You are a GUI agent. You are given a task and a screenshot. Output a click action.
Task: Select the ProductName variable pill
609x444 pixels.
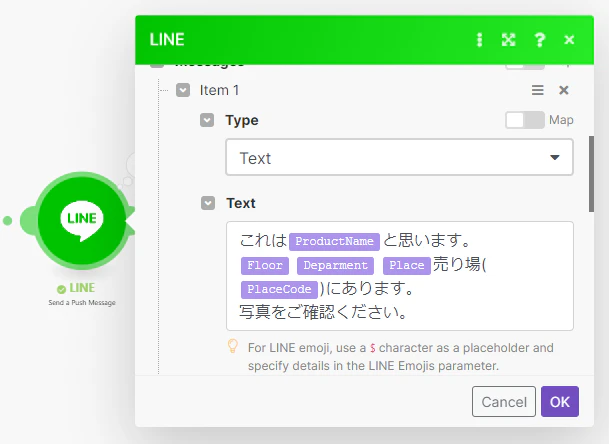click(x=334, y=241)
